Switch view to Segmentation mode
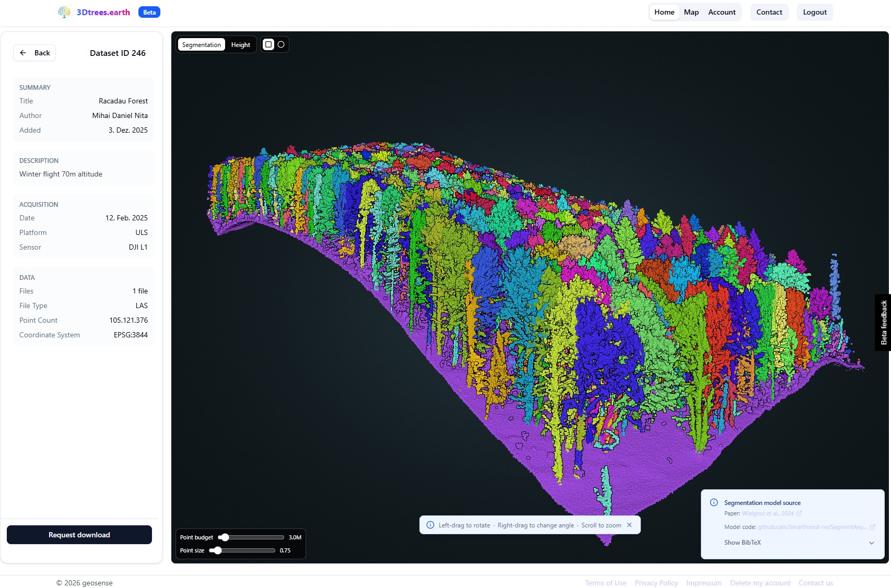Image resolution: width=891 pixels, height=588 pixels. pyautogui.click(x=202, y=45)
